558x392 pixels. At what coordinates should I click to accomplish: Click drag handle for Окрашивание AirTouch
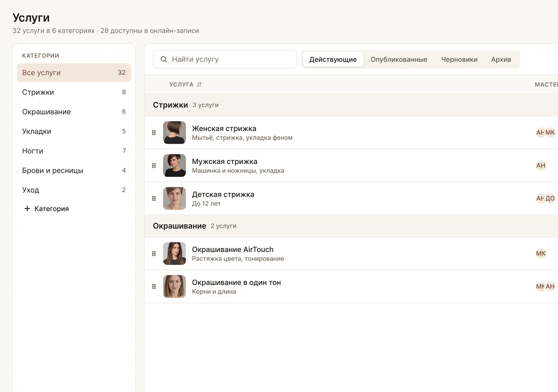coord(154,253)
